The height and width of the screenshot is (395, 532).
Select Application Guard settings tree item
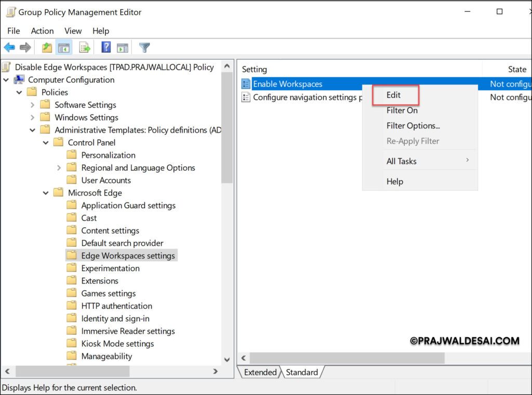click(x=128, y=206)
